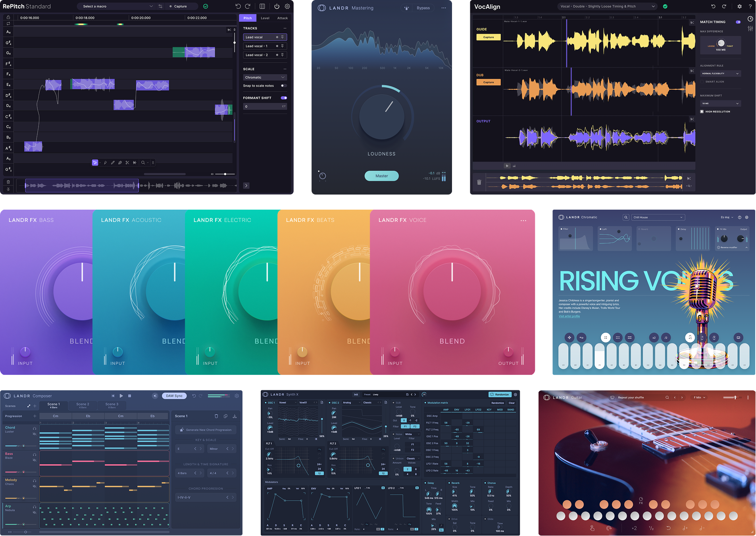
Task: Open F Min key dropdown in LANDR Guitar
Action: (700, 397)
